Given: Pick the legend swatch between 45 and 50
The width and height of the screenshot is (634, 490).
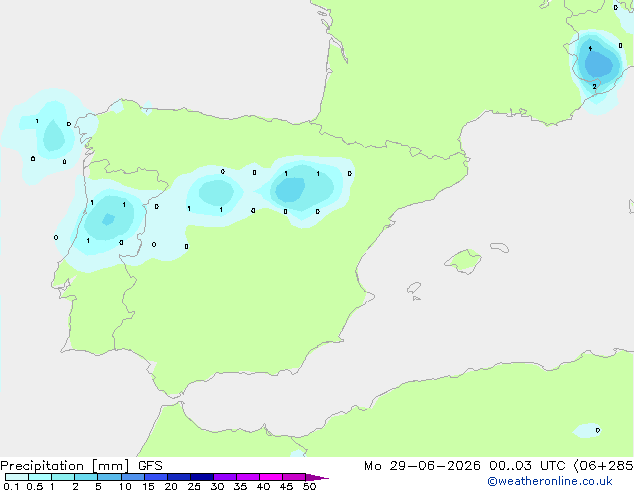Looking at the screenshot, I should [294, 477].
